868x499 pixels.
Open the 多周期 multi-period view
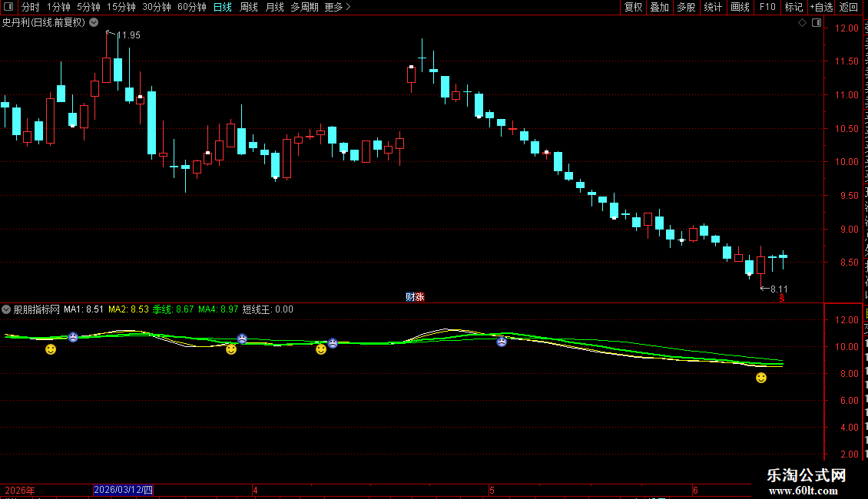tap(304, 7)
